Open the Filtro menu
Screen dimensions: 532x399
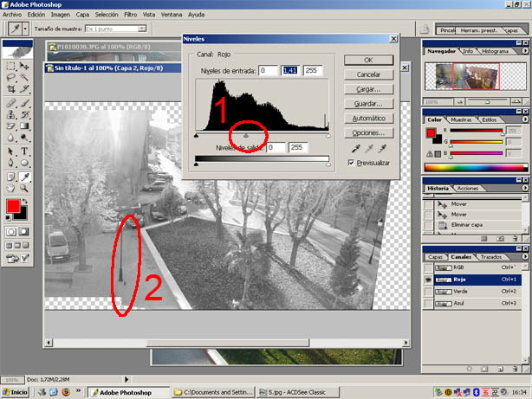pyautogui.click(x=131, y=15)
